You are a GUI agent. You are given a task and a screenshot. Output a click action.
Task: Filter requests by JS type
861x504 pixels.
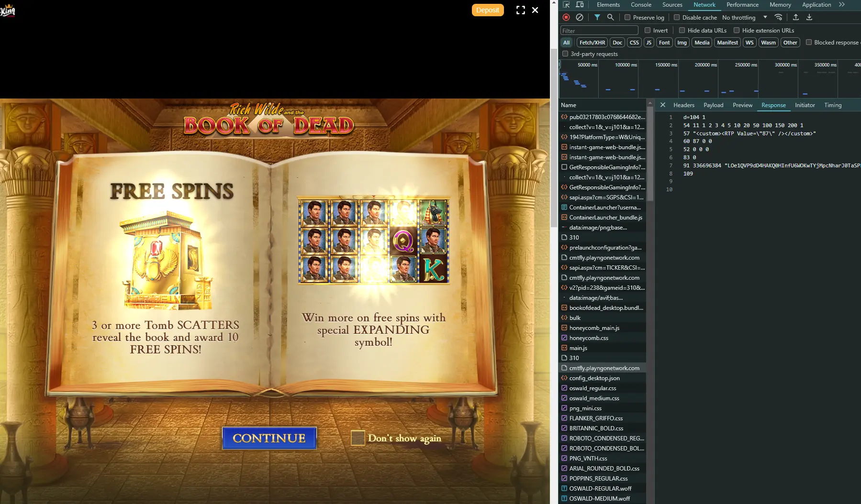click(649, 43)
